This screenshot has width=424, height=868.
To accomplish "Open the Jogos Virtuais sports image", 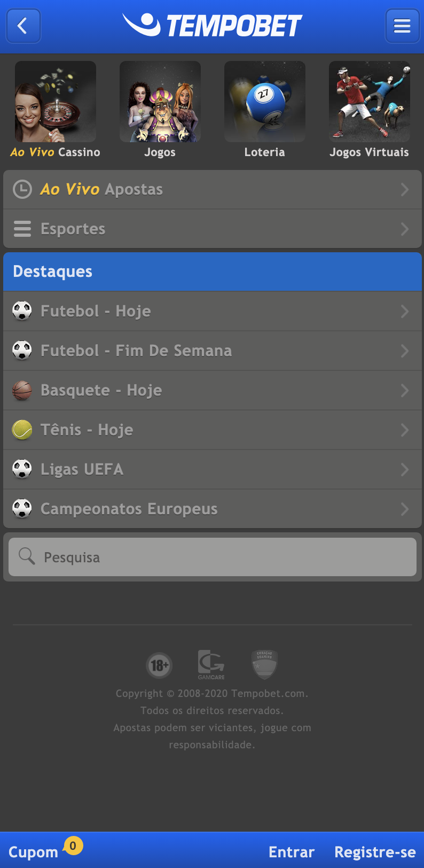I will click(370, 102).
